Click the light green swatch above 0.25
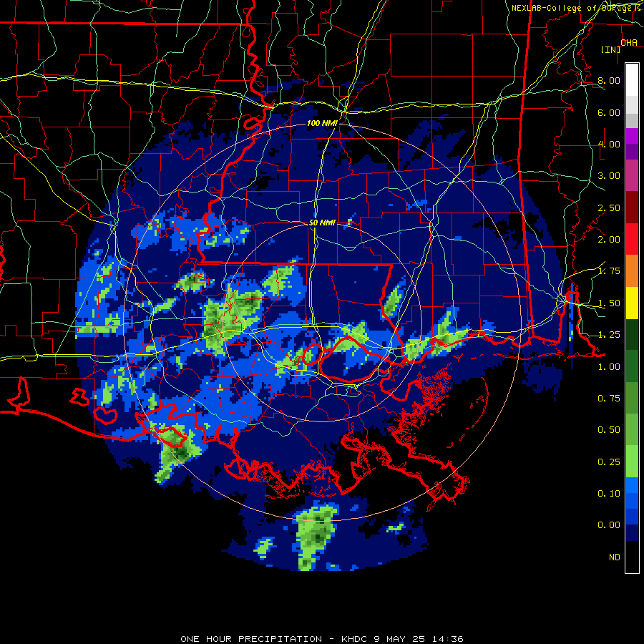644x644 pixels. pos(632,462)
